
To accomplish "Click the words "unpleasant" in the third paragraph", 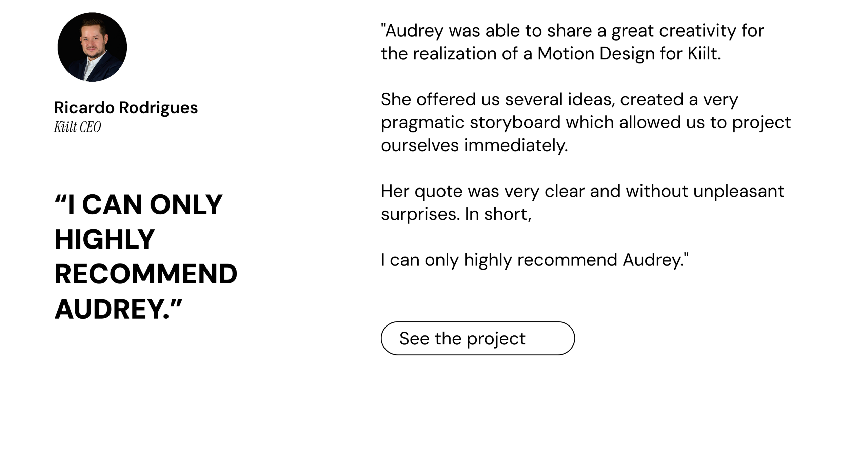I will (x=738, y=191).
